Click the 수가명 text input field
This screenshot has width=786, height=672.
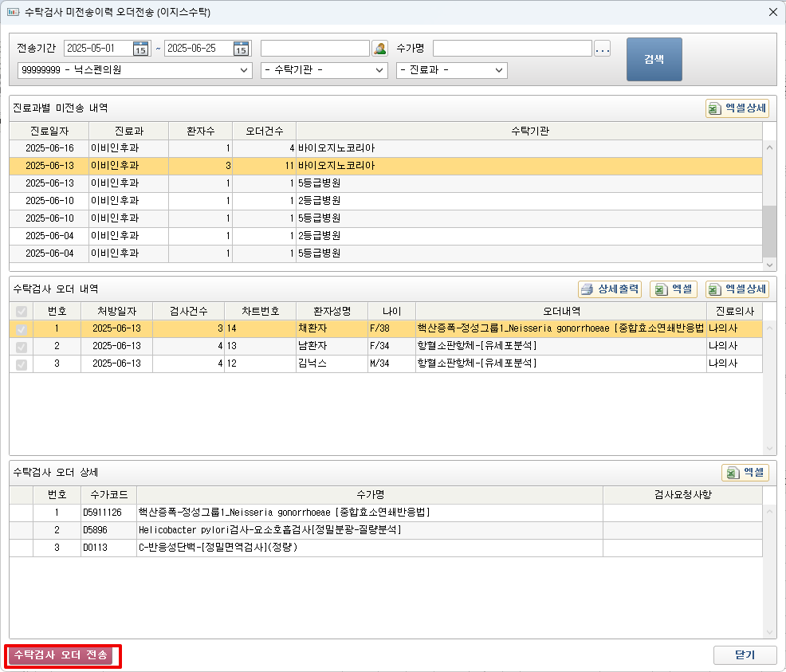[513, 49]
